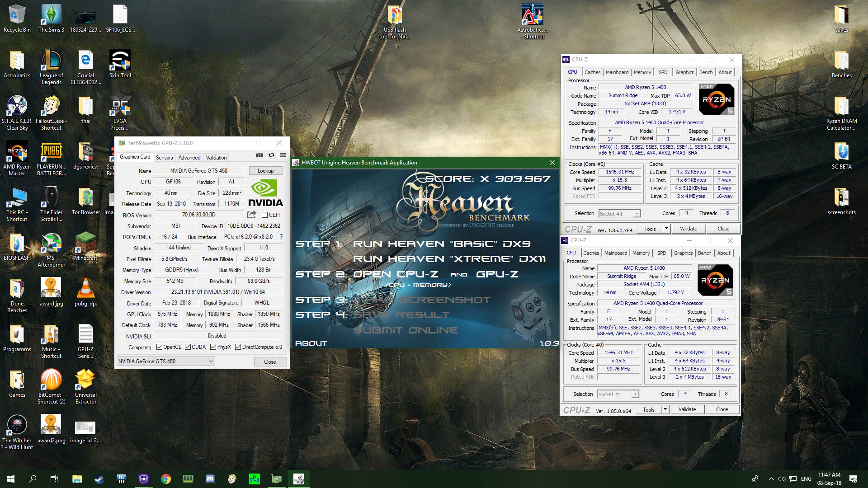The image size is (868, 488).
Task: Switch to Sensors tab in GPU-Z
Action: (164, 158)
